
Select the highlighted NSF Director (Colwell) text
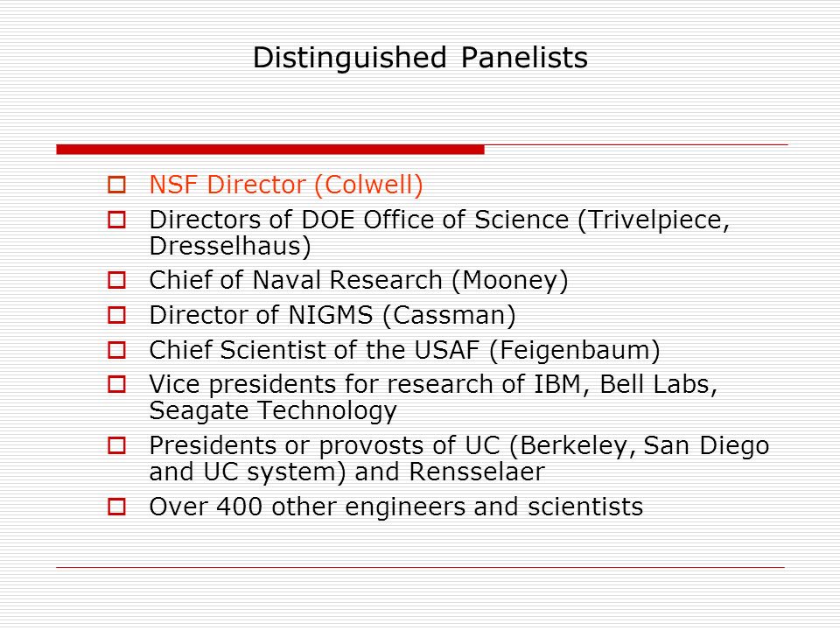tap(286, 185)
